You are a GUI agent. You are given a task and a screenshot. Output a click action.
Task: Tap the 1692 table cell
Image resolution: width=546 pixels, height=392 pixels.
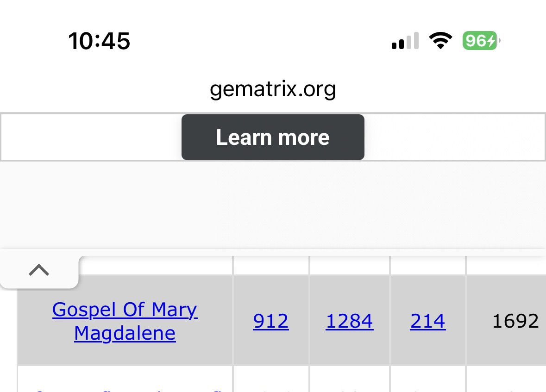[515, 321]
